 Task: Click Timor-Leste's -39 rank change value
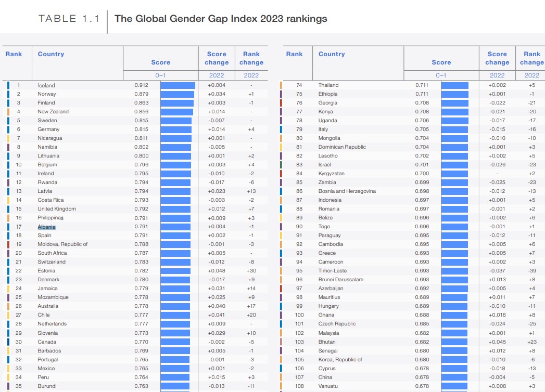[x=531, y=271]
